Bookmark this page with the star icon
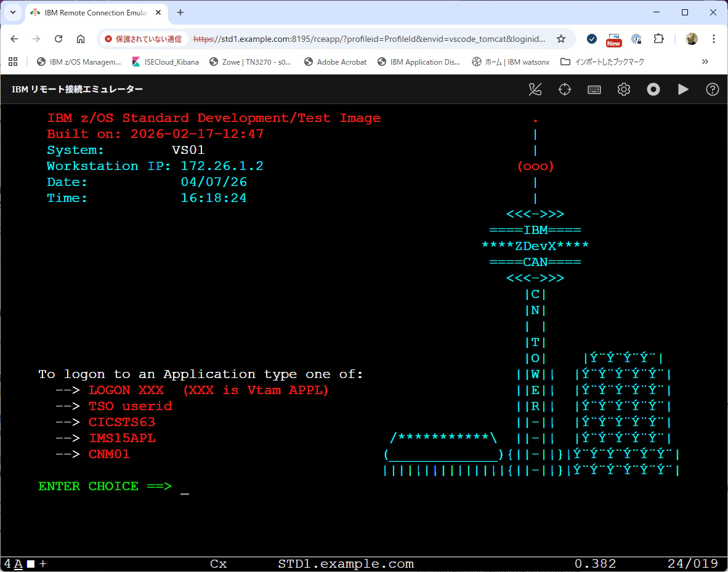Viewport: 728px width, 572px height. click(x=561, y=39)
